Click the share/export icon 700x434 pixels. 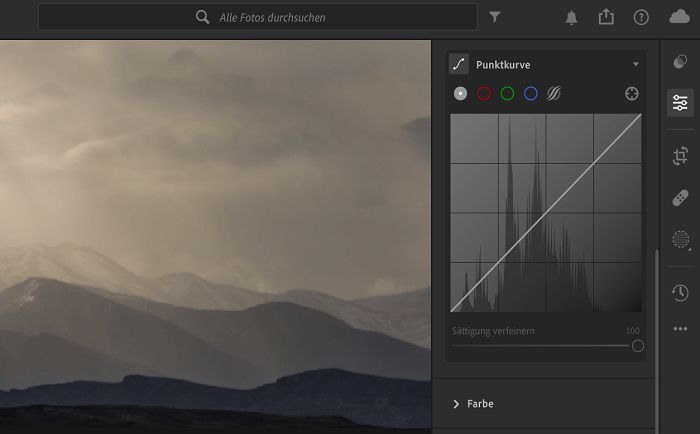[x=606, y=17]
